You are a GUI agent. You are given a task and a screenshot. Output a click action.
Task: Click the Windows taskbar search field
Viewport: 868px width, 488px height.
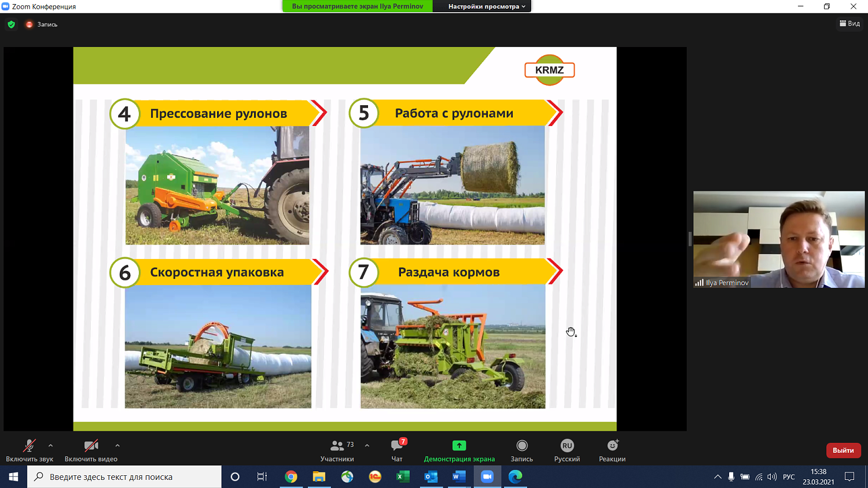click(124, 477)
